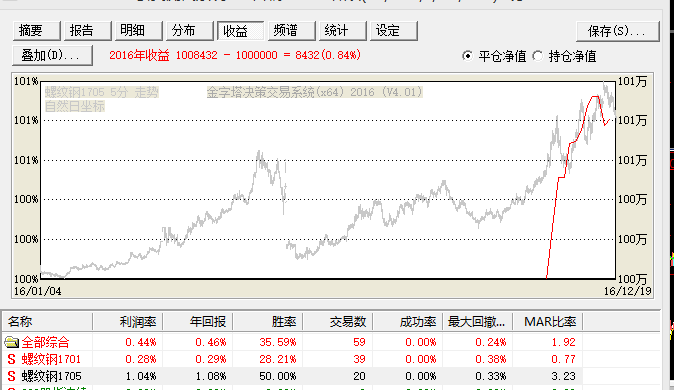Click the 3.23 MAR ratio cell
This screenshot has height=390, width=674.
(564, 376)
